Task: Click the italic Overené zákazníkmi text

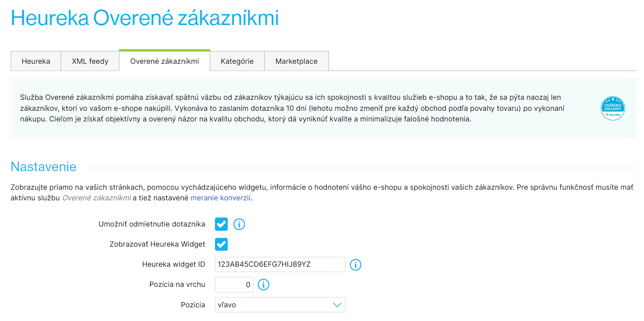Action: pyautogui.click(x=97, y=198)
